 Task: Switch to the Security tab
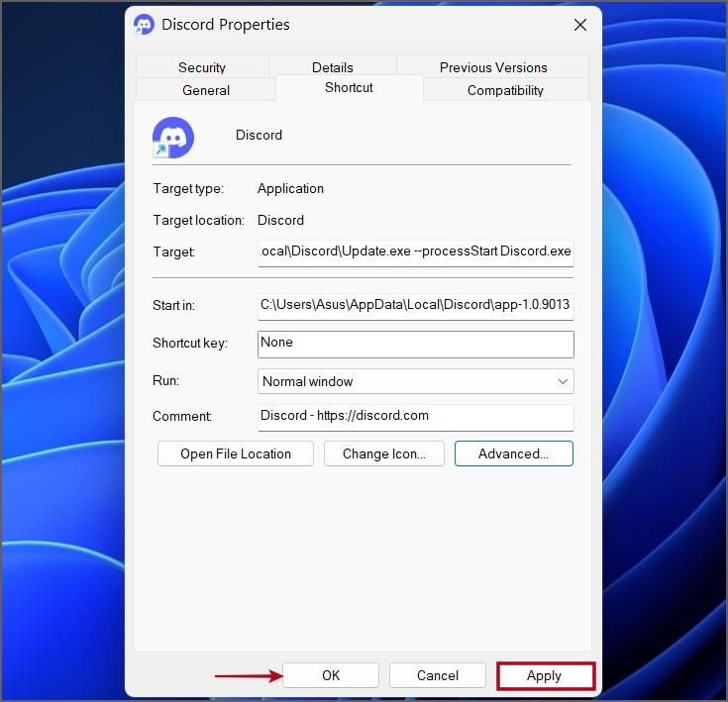[202, 67]
